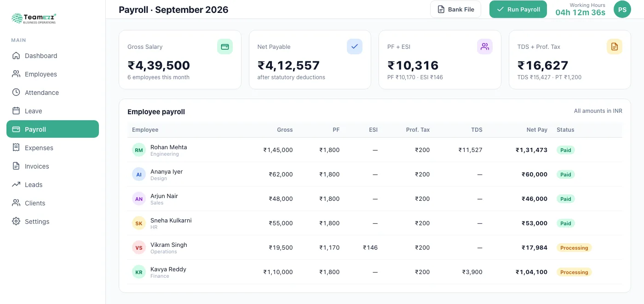
Task: Go to Leads in sidebar
Action: pos(52,185)
